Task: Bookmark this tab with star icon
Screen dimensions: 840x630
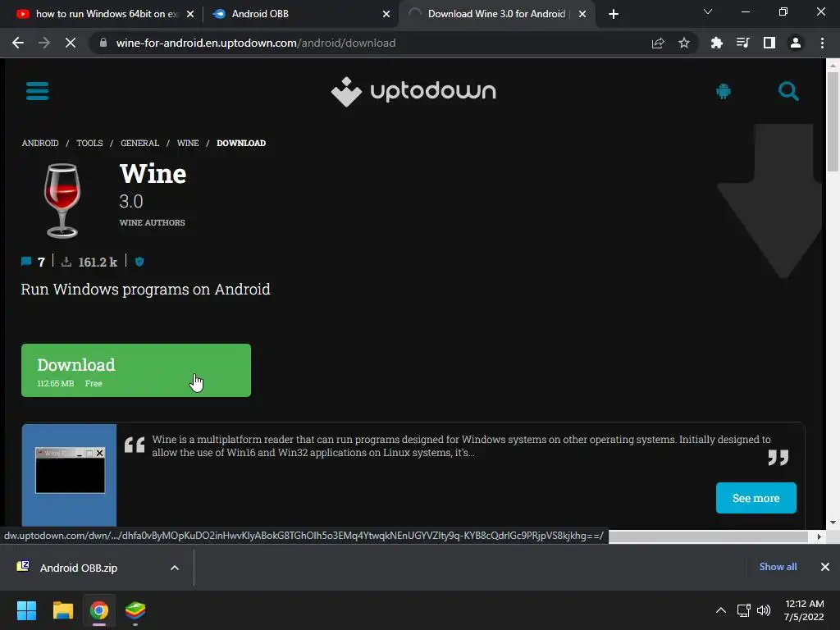Action: point(684,43)
